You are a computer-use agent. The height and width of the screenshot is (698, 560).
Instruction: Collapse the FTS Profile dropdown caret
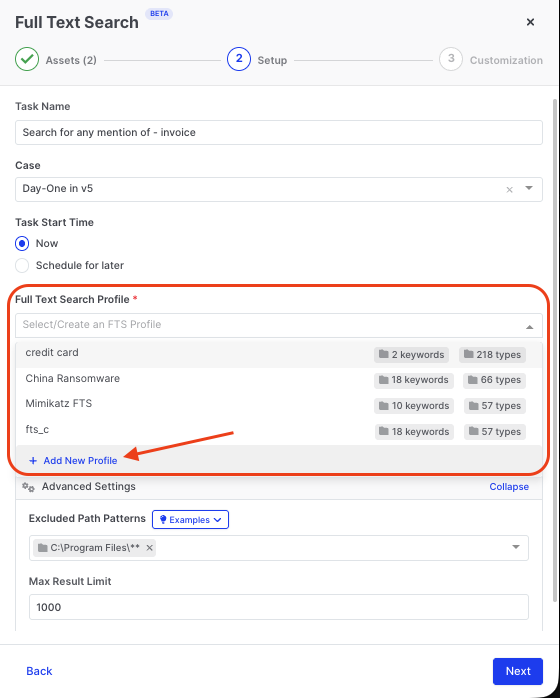(529, 327)
